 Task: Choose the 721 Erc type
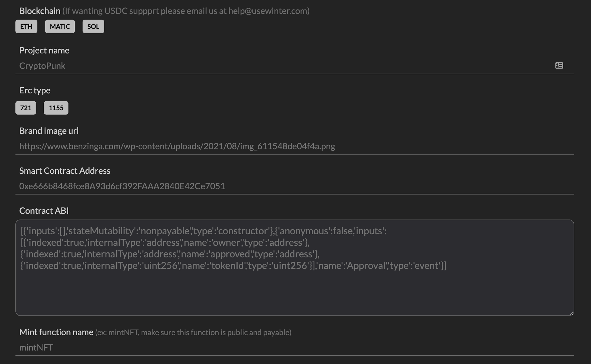pyautogui.click(x=26, y=108)
